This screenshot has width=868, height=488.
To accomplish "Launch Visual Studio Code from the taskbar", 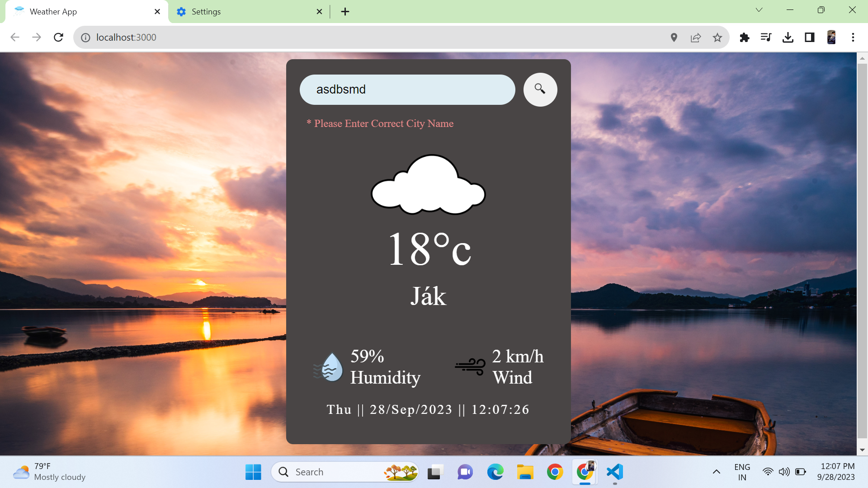I will tap(614, 472).
